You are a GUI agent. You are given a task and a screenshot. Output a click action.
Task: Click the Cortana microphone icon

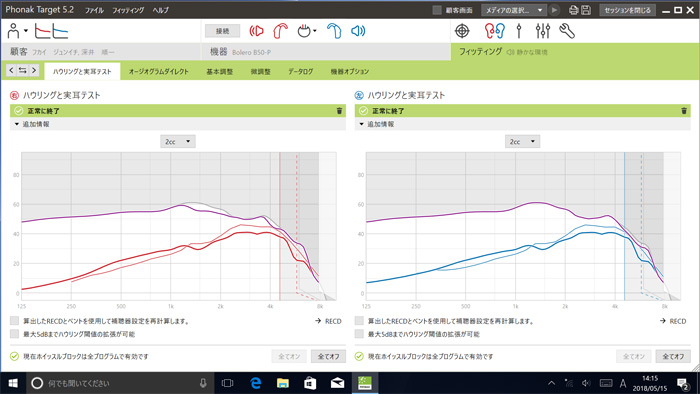click(x=203, y=383)
